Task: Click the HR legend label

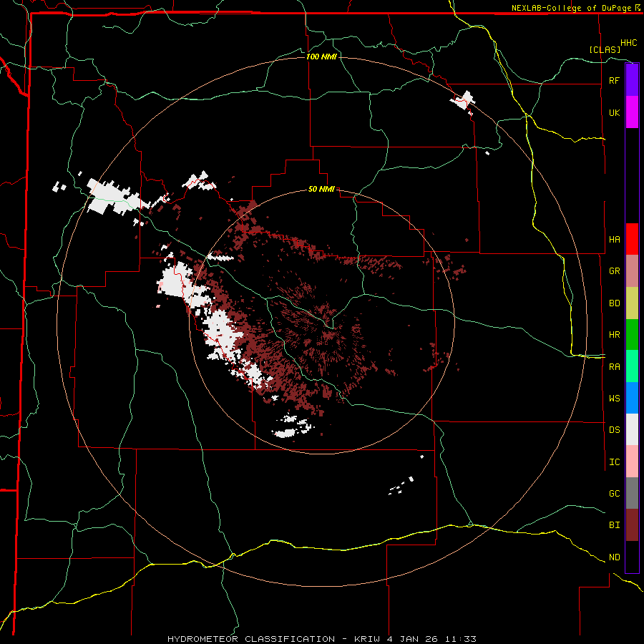Action: (x=614, y=335)
